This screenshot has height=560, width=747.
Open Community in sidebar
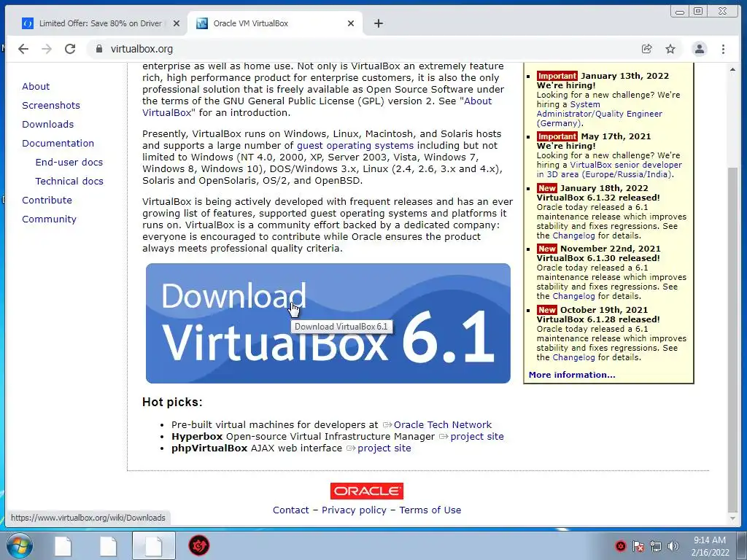[49, 219]
